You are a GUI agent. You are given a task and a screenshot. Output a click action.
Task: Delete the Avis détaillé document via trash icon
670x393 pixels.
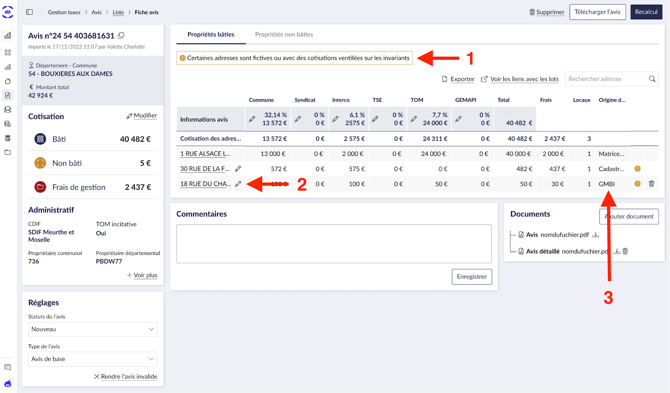click(625, 251)
